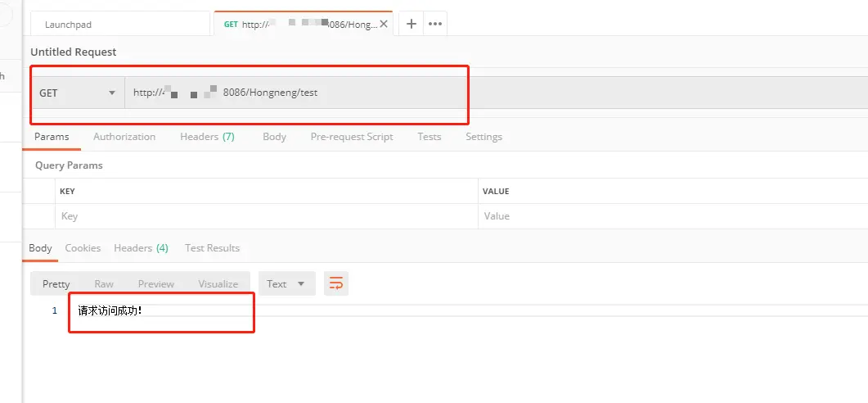868x403 pixels.
Task: Open the request Headers (7) tab
Action: point(207,136)
